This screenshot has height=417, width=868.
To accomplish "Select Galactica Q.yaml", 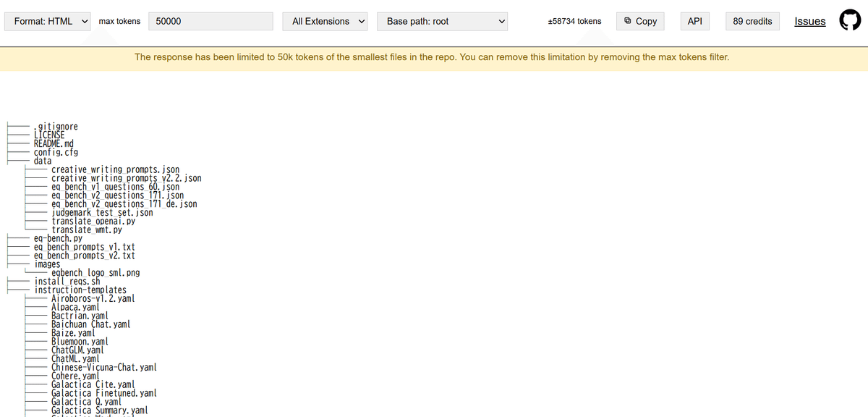I will [87, 402].
